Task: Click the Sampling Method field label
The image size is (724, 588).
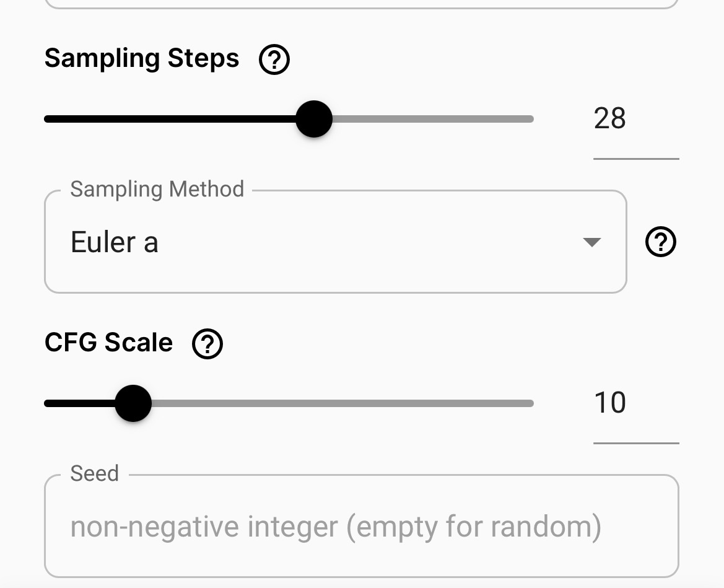Action: [x=157, y=189]
